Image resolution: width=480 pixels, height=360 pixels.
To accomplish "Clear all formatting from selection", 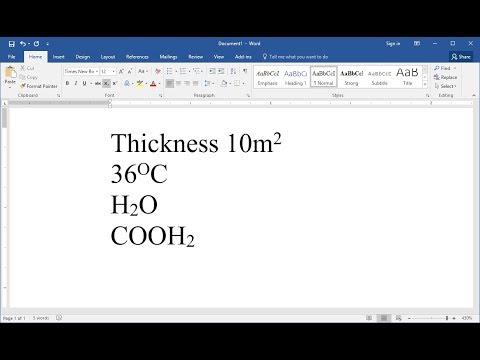I will point(158,71).
